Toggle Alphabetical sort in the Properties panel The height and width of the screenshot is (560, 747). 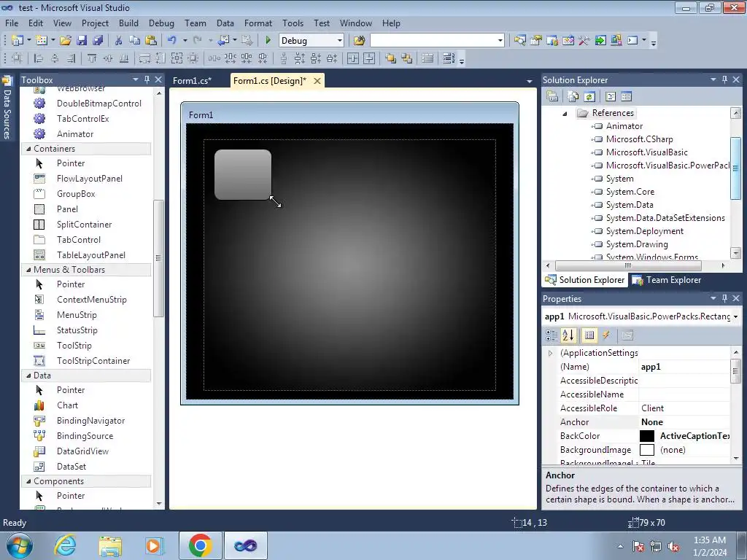point(568,335)
